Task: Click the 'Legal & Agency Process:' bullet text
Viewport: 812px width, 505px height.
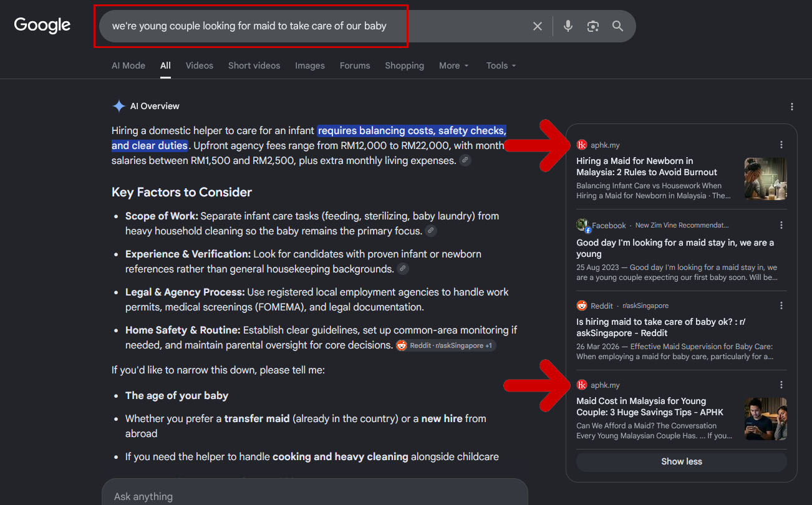Action: click(x=185, y=292)
